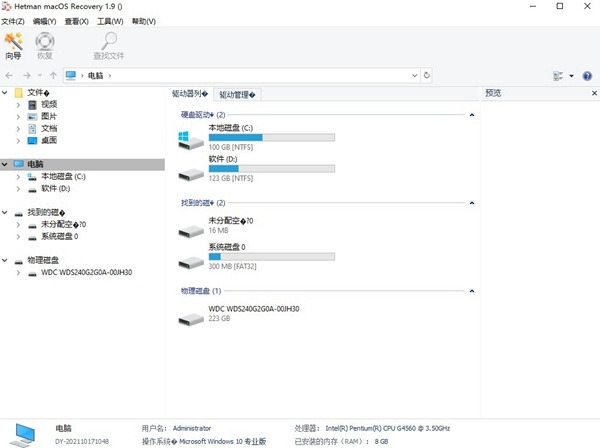Expand the 图片 tree node

[x=18, y=116]
